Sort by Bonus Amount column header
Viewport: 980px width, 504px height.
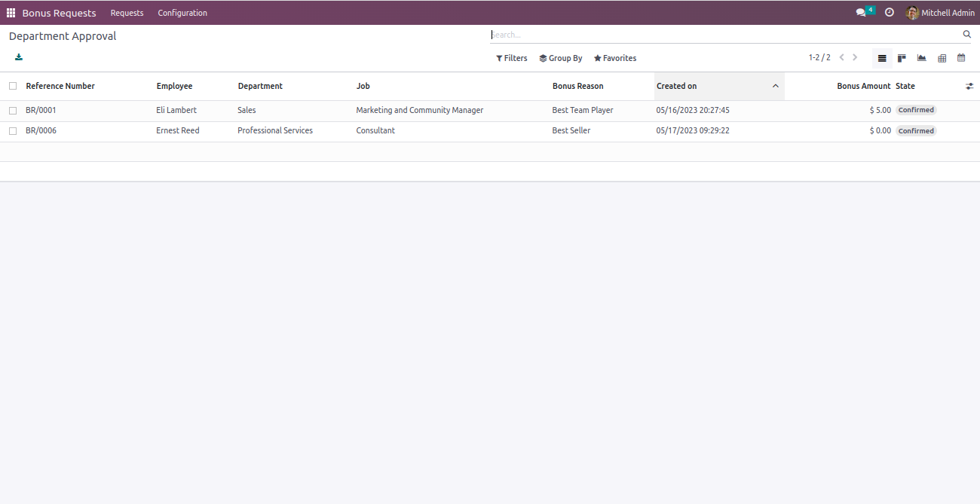pos(863,86)
